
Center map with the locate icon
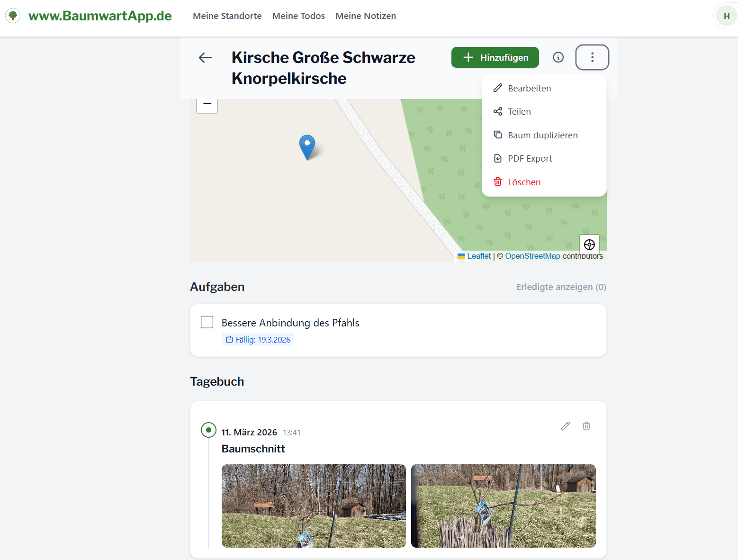pyautogui.click(x=589, y=244)
